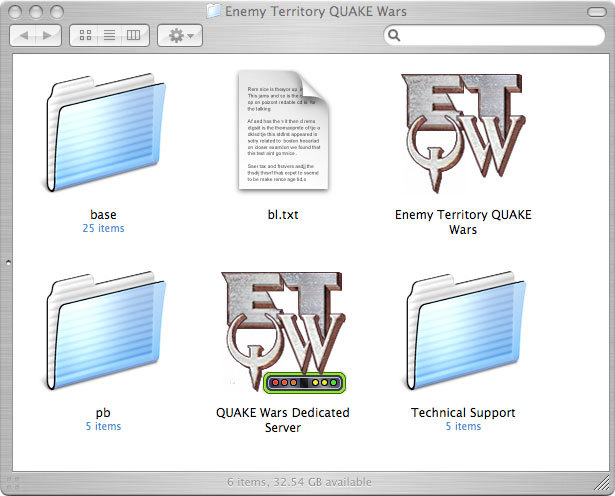Open the base folder icon
Screen dimensions: 615x496
click(104, 132)
